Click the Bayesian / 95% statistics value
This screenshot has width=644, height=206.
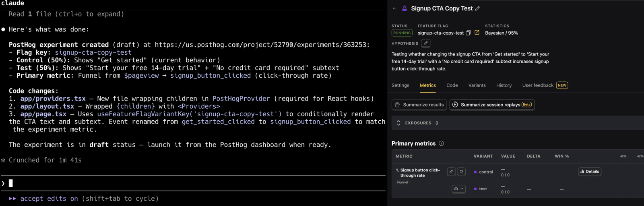pyautogui.click(x=502, y=33)
